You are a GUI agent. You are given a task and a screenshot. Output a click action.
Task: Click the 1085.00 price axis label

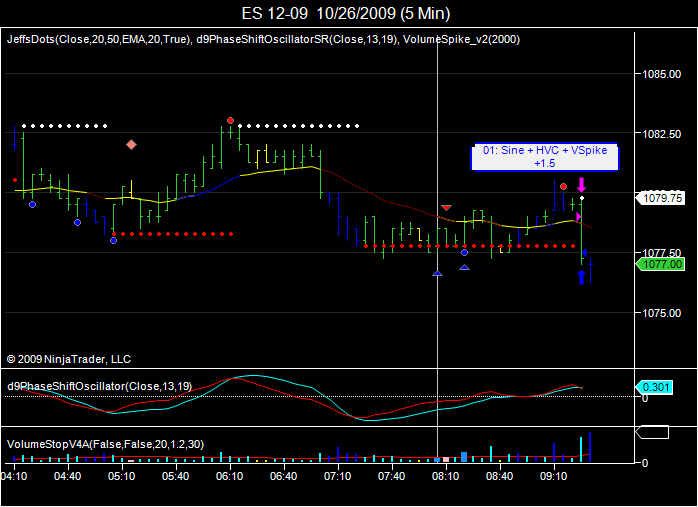coord(661,74)
